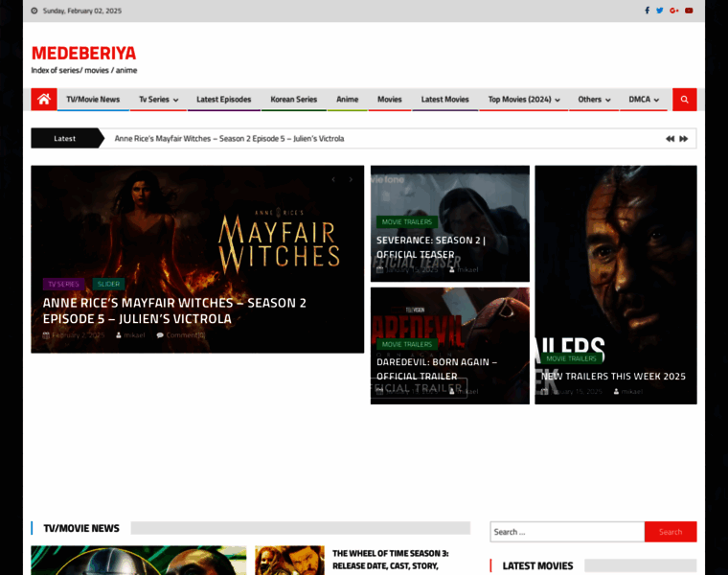Show previous item in Latest ticker

coord(670,139)
